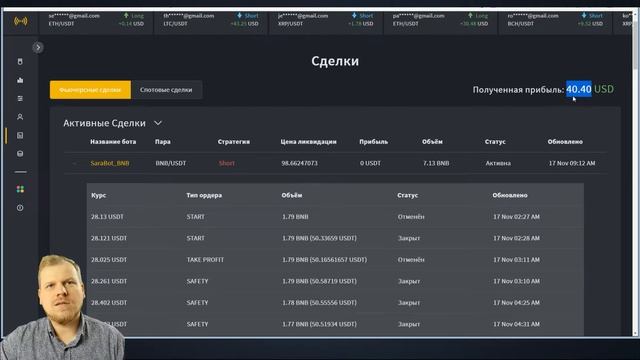Open the bots icon in the sidebar
Image resolution: width=640 pixels, height=360 pixels.
[20, 62]
